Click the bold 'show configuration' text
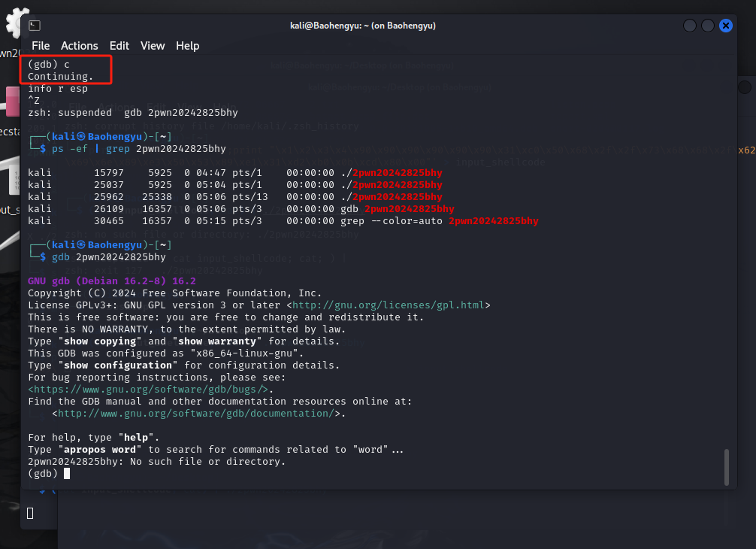The image size is (756, 549). [x=118, y=365]
